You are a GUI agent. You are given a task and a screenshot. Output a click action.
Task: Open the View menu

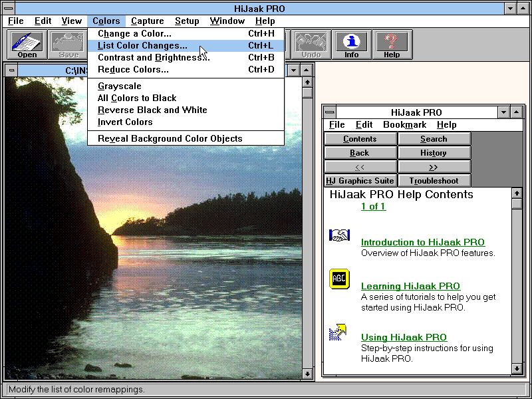[72, 21]
